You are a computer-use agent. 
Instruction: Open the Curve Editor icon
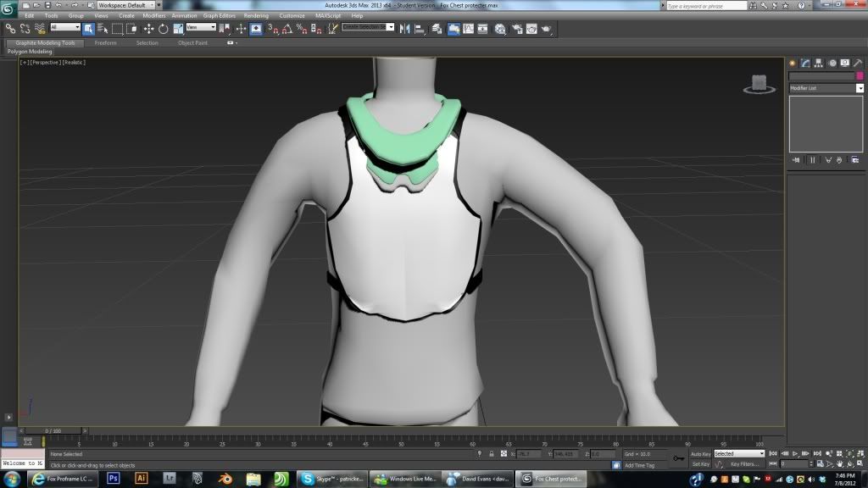468,29
